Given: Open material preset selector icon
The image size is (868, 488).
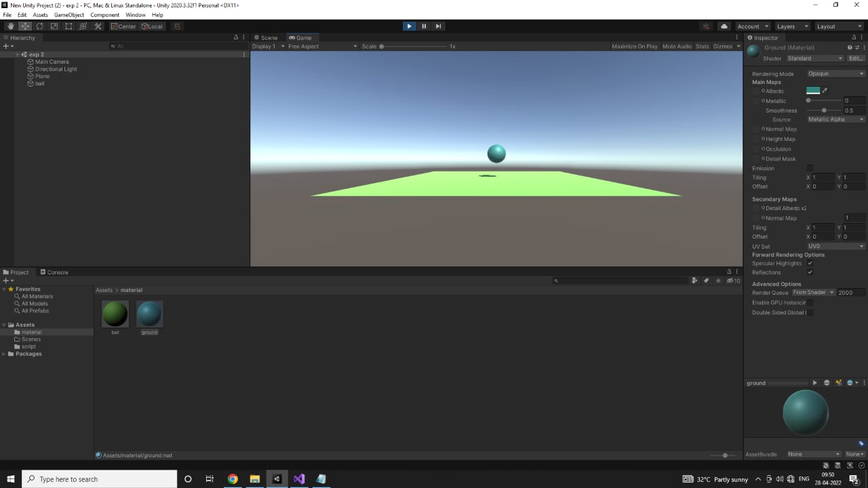Looking at the screenshot, I should [856, 47].
